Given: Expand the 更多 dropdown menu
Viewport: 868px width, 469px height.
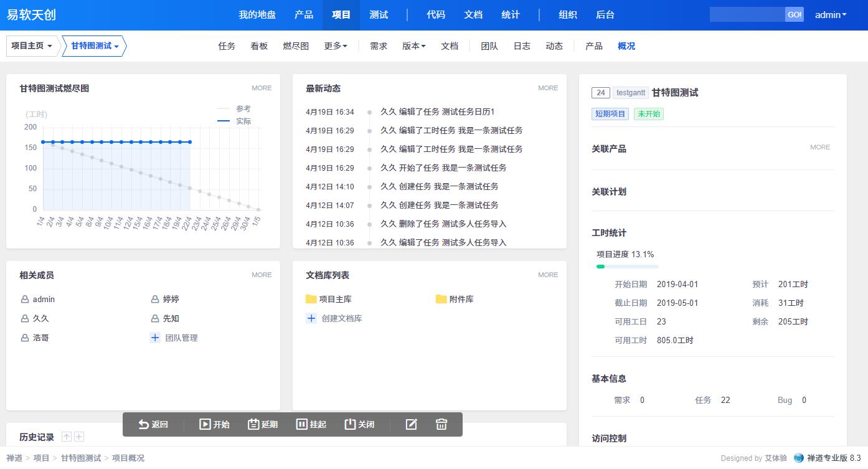Looking at the screenshot, I should point(336,46).
